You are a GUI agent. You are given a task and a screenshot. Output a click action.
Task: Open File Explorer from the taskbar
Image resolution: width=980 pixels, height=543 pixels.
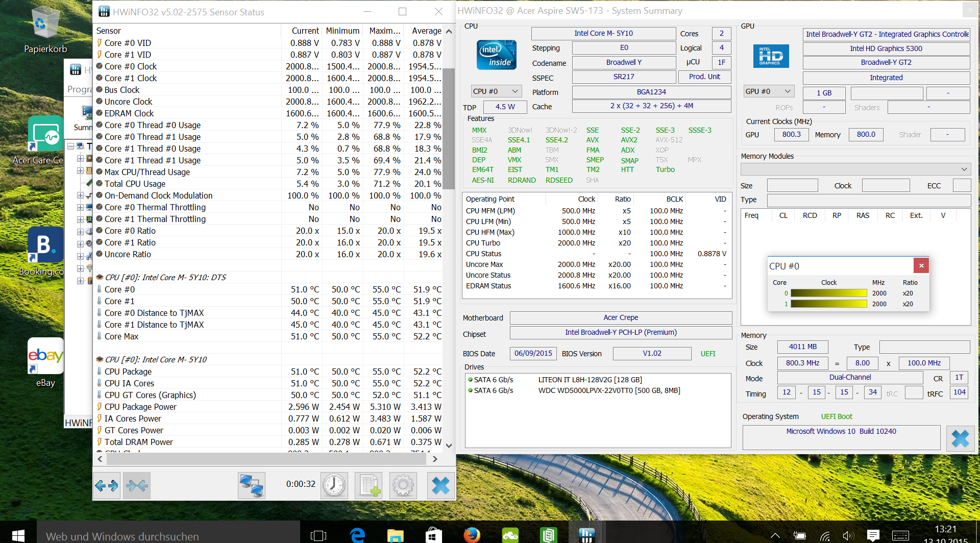click(395, 535)
